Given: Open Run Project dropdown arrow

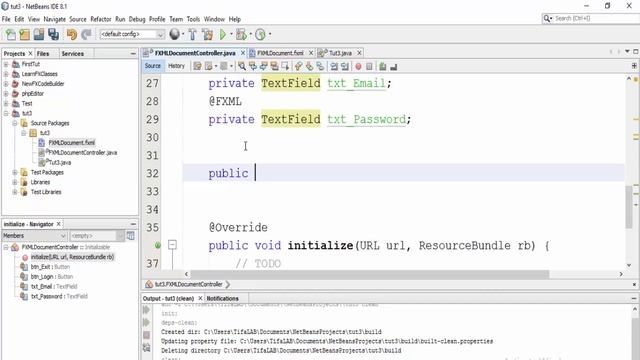Looking at the screenshot, I should click(x=231, y=34).
